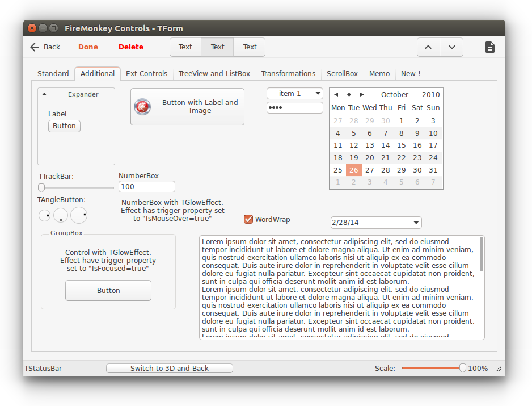The image size is (532, 406).
Task: Open the New ! tab
Action: [x=411, y=74]
